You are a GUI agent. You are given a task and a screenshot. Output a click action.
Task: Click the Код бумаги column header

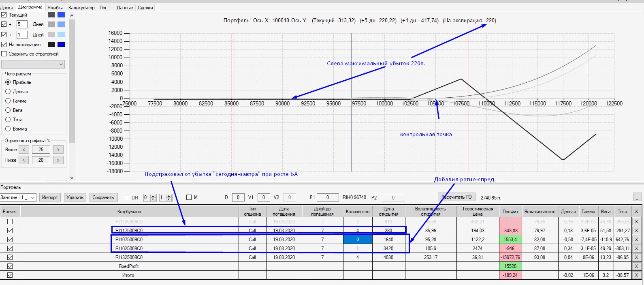(x=129, y=212)
